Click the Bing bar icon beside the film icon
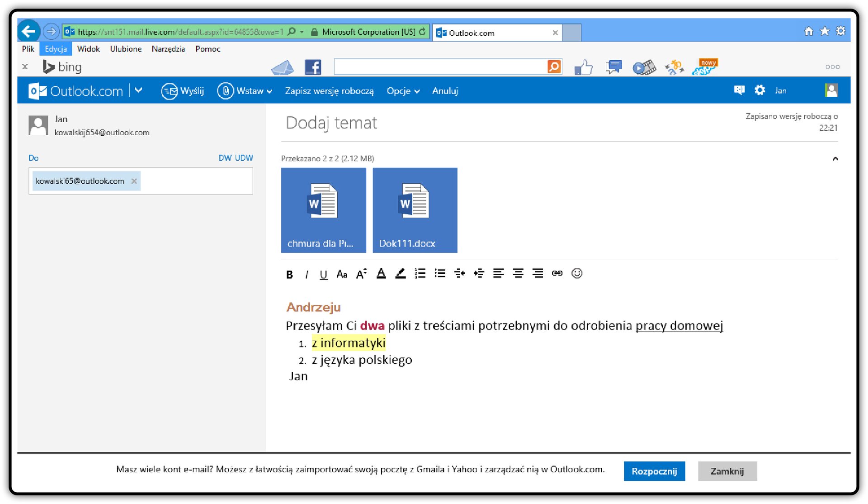The image size is (868, 504). [674, 67]
